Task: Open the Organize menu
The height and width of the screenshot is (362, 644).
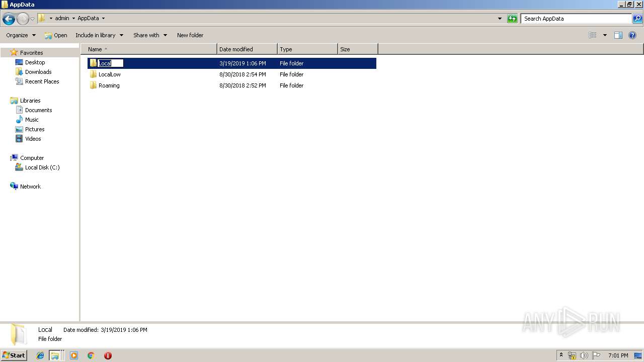Action: [x=21, y=35]
